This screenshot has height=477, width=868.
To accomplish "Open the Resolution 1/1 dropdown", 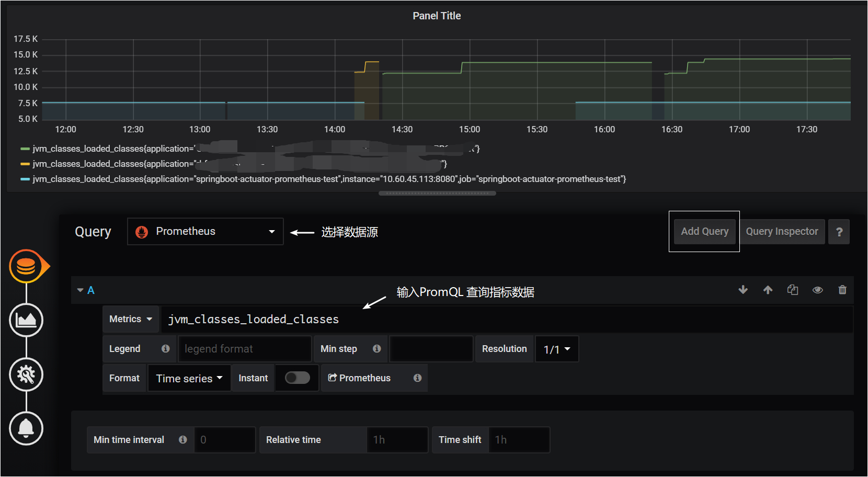I will (557, 349).
